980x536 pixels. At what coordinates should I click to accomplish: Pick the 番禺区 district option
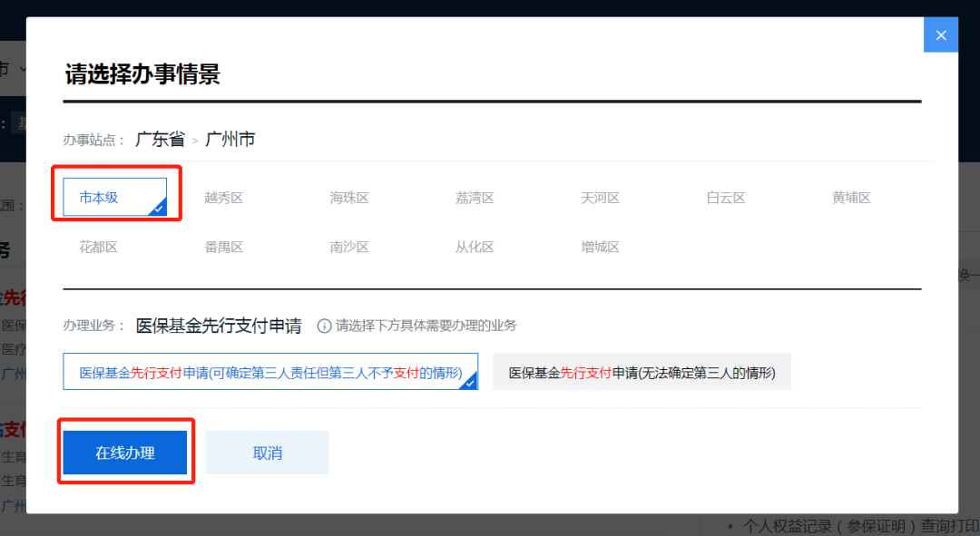click(x=224, y=247)
